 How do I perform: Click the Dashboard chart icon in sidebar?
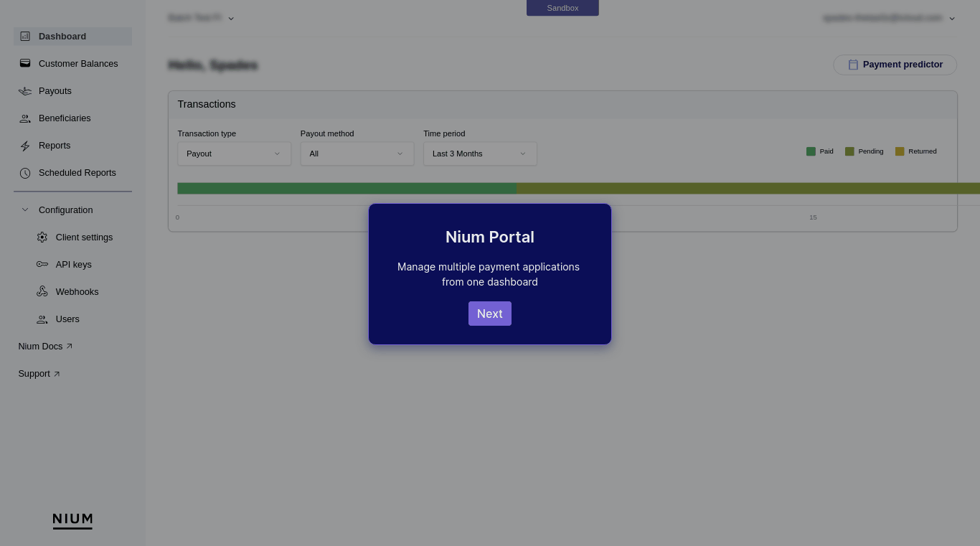[x=25, y=37]
